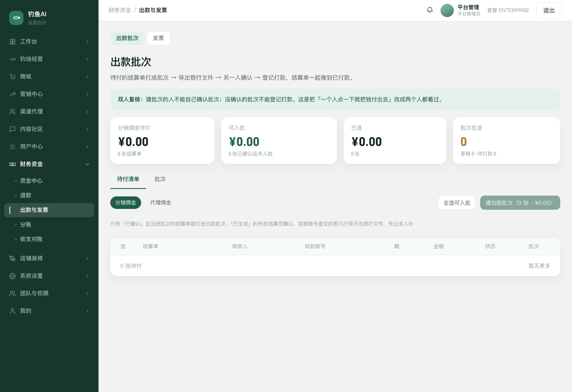Switch to the 发票 tab
572x392 pixels.
coord(158,38)
